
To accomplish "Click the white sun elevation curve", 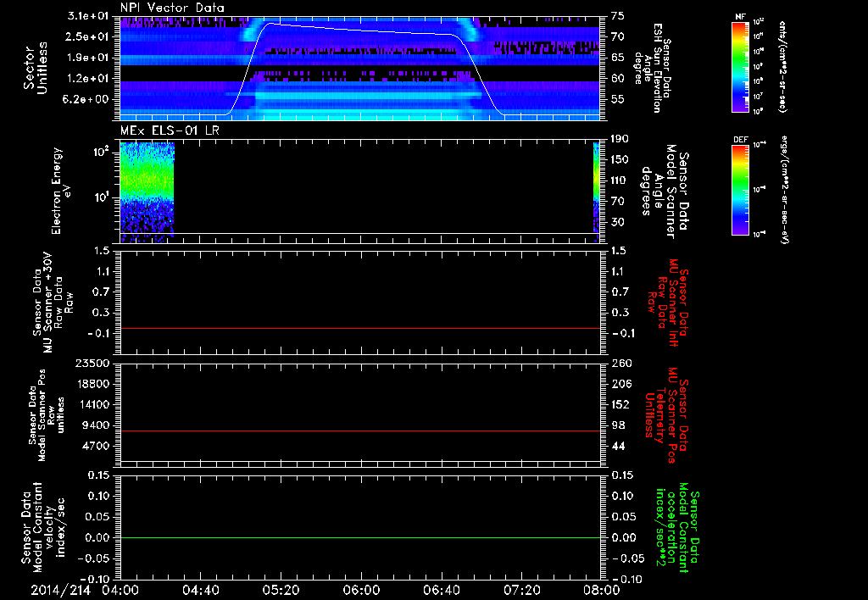I will click(x=360, y=31).
